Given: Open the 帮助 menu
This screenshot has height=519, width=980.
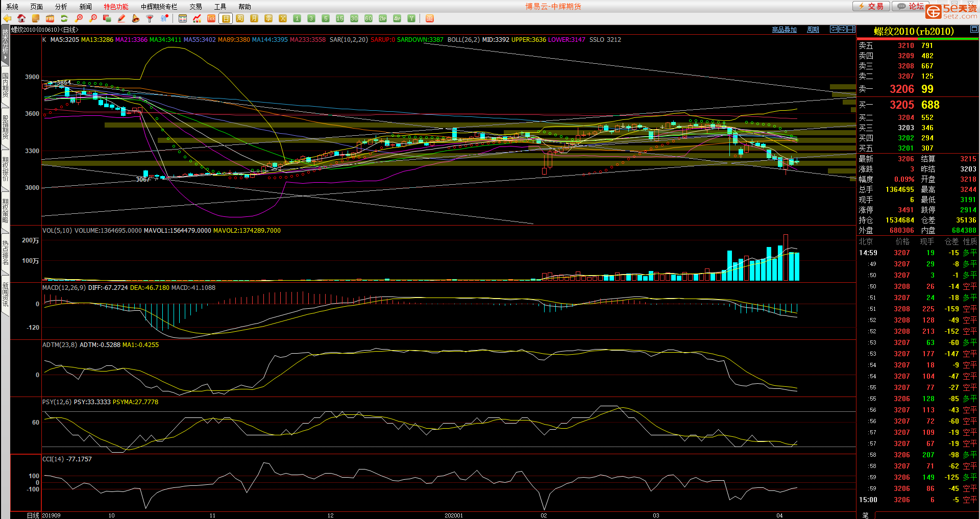Looking at the screenshot, I should tap(245, 7).
